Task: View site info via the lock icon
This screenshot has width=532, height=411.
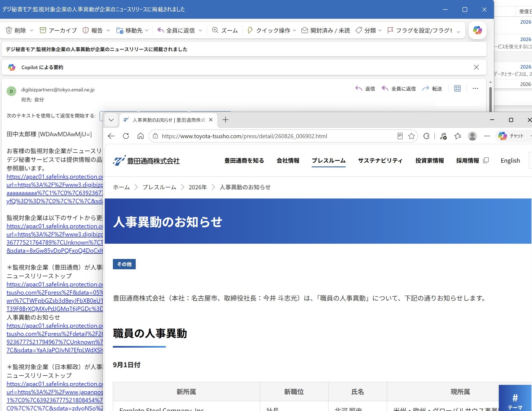Action: point(155,136)
